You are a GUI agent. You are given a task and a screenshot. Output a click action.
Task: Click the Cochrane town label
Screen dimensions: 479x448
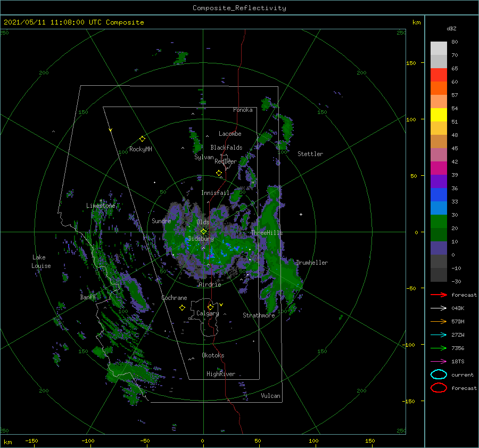click(x=174, y=298)
